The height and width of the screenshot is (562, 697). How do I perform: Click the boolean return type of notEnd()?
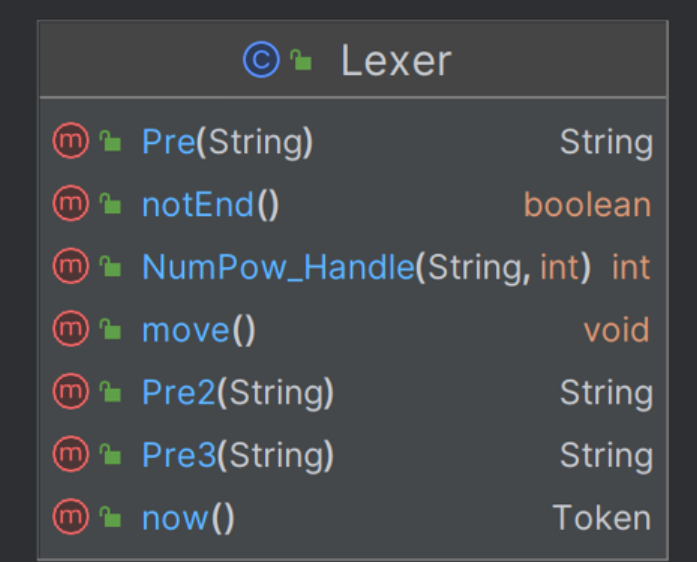click(588, 205)
